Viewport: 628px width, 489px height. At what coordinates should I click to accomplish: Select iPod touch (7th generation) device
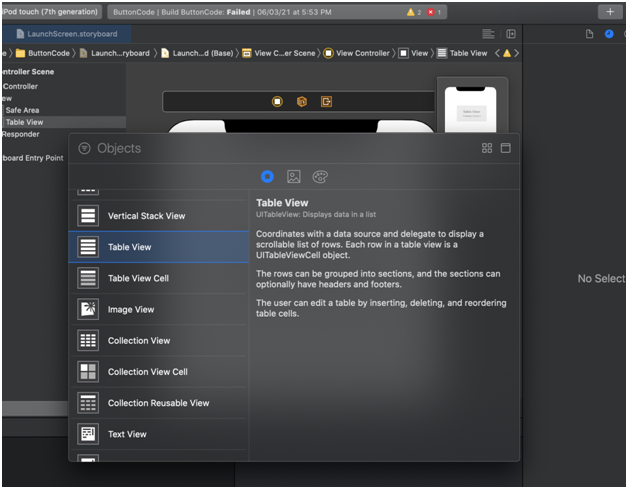click(51, 12)
